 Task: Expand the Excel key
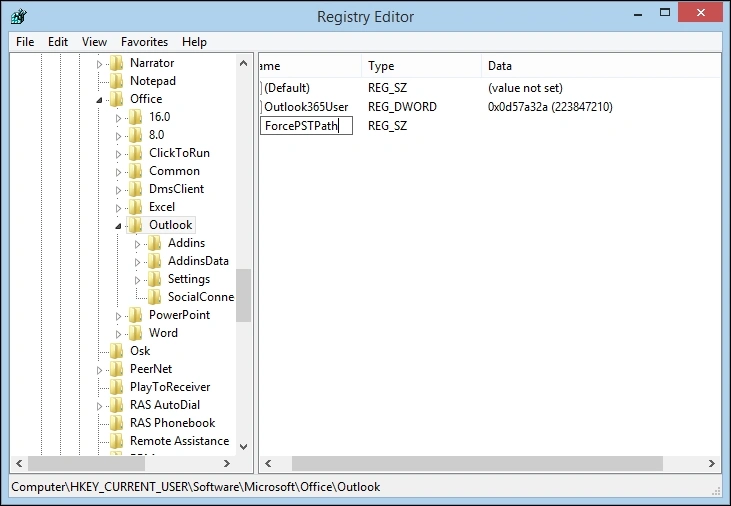pos(118,208)
